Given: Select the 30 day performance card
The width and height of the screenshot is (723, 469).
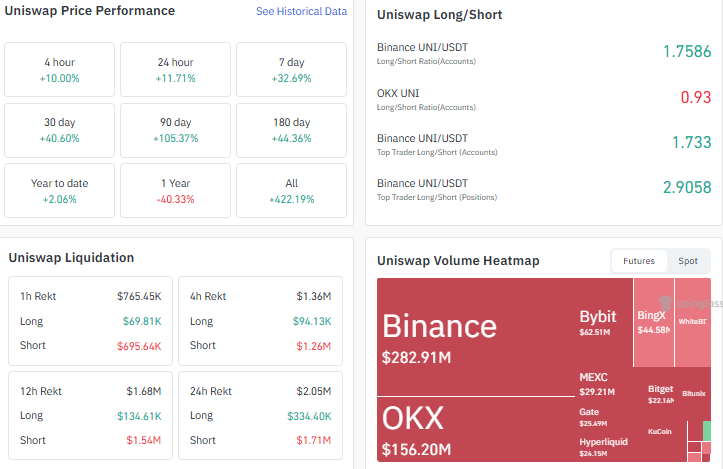Looking at the screenshot, I should pos(59,130).
